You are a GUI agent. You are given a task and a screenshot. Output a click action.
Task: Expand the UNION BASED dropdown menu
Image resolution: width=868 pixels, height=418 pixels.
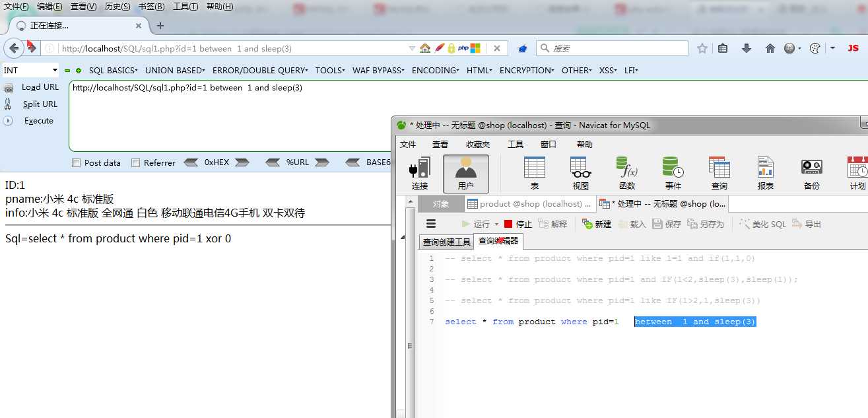[x=175, y=70]
